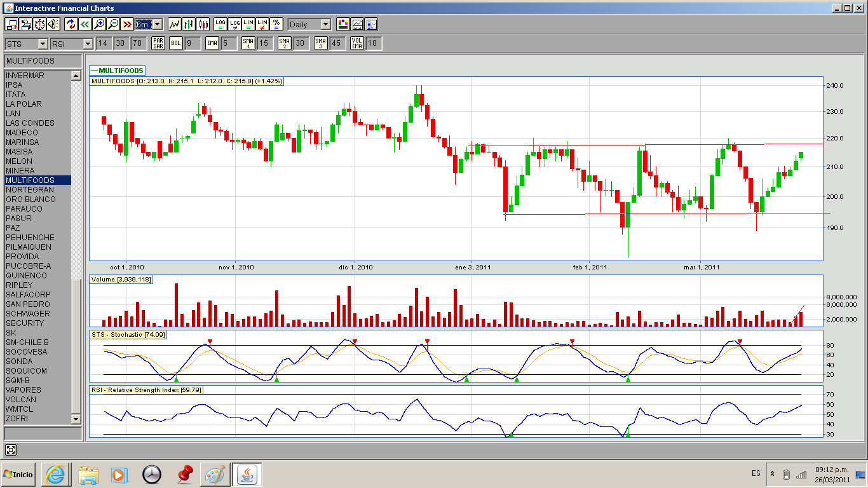Click the EMA period field showing 5

226,43
